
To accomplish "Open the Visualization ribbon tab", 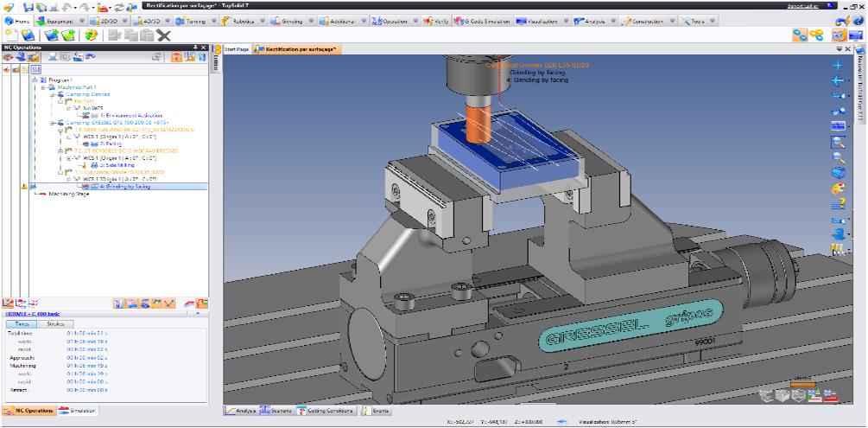I will pos(537,21).
